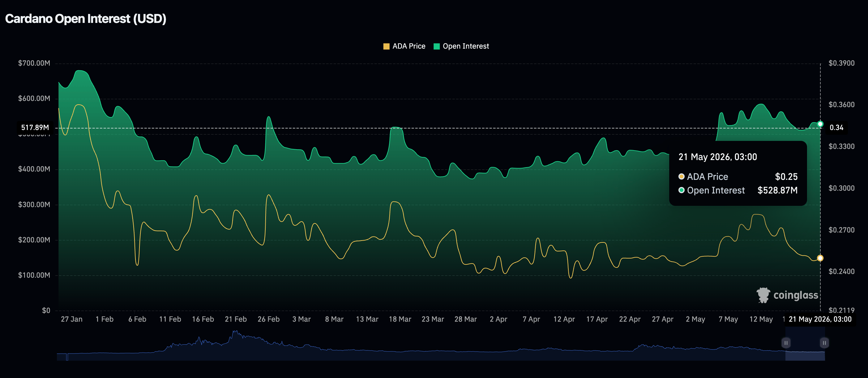Viewport: 868px width, 378px height.
Task: Click the 1 Feb date label
Action: pyautogui.click(x=105, y=319)
